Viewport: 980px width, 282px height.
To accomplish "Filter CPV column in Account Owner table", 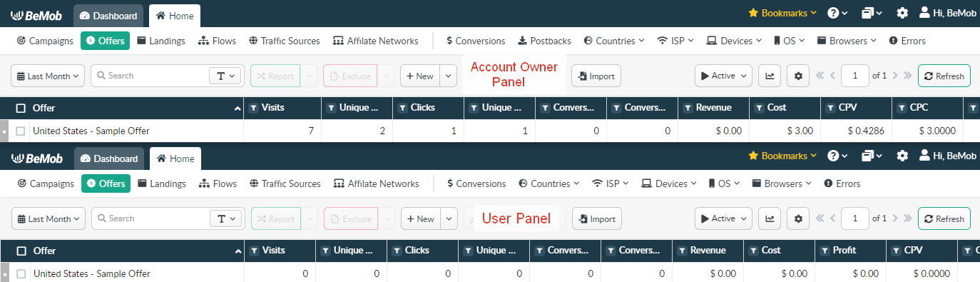I will click(x=830, y=108).
